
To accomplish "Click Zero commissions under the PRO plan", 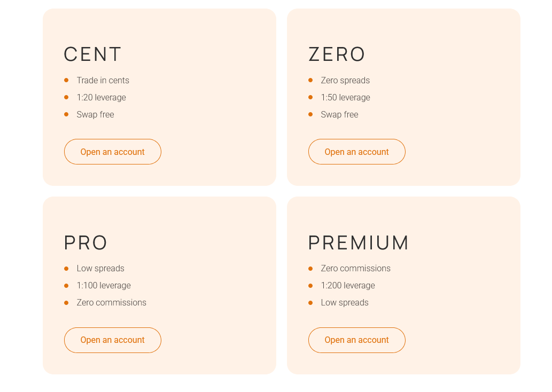I will coord(111,302).
